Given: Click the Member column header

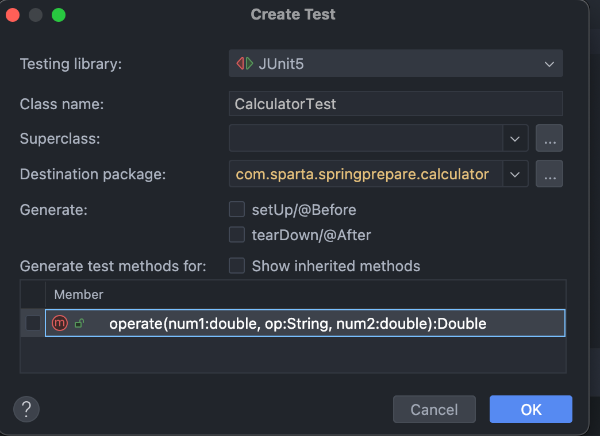Looking at the screenshot, I should click(x=78, y=295).
